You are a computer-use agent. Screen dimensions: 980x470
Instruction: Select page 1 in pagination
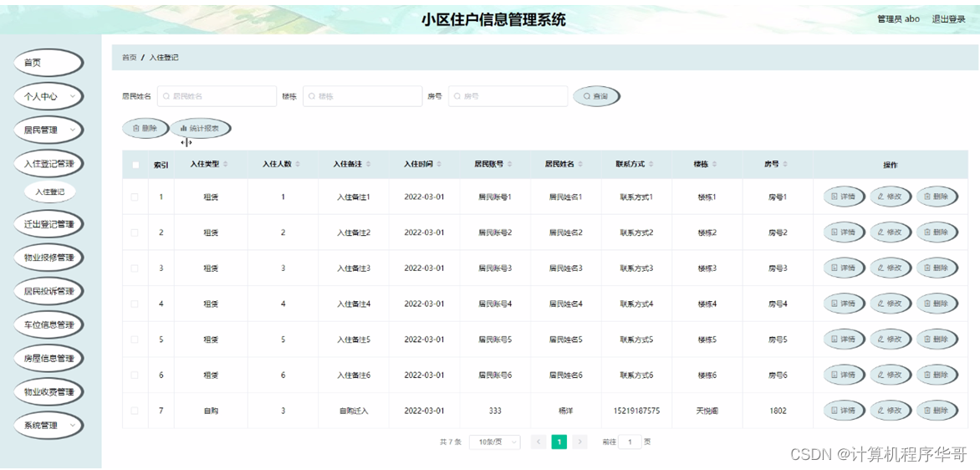[559, 442]
